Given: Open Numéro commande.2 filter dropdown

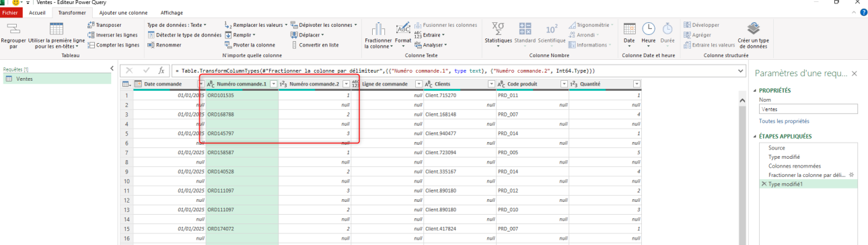Looking at the screenshot, I should click(347, 84).
